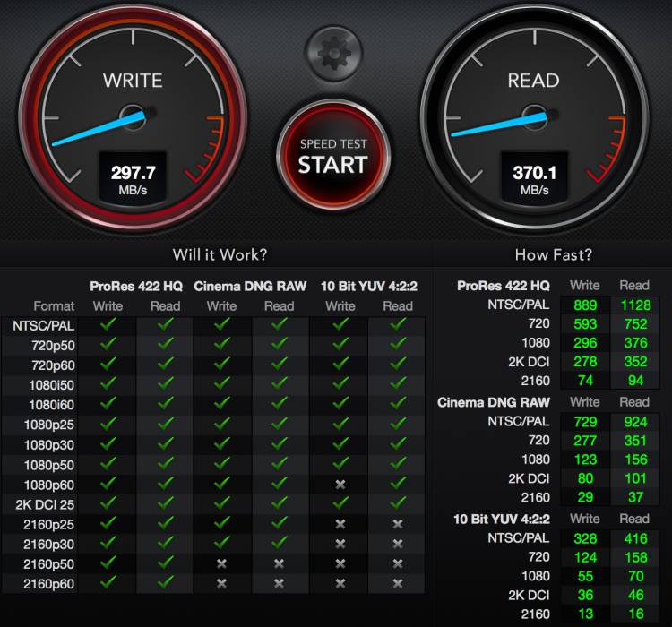Open settings with the gear icon
The width and height of the screenshot is (672, 627).
click(x=334, y=54)
